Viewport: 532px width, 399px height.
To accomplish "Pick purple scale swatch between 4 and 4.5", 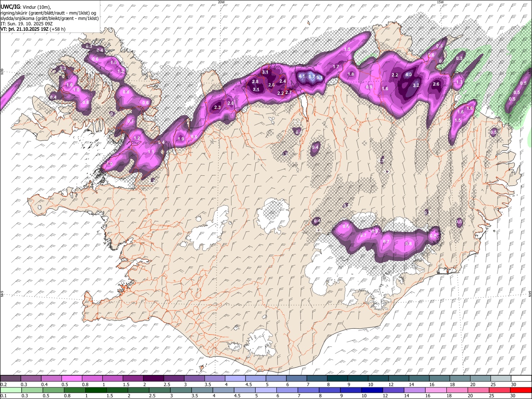I will coord(235,378).
